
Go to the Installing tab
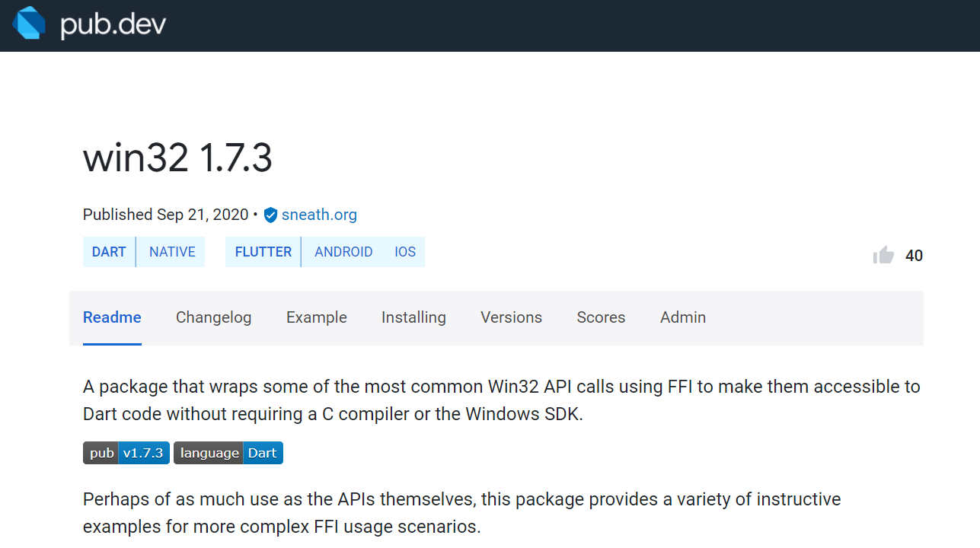point(413,317)
